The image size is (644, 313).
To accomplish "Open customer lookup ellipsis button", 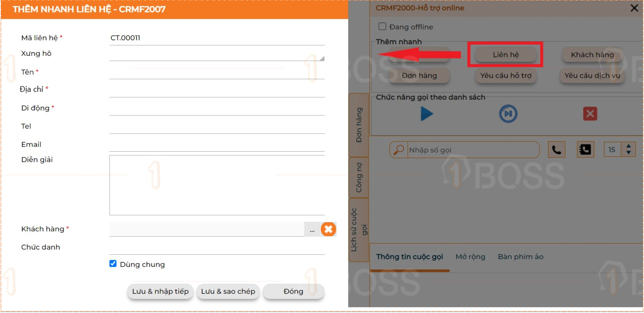I will (x=312, y=229).
